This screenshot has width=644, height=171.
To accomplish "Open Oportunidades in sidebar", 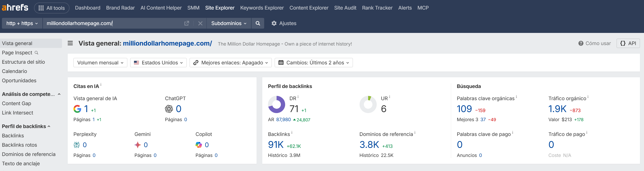I will point(19,81).
